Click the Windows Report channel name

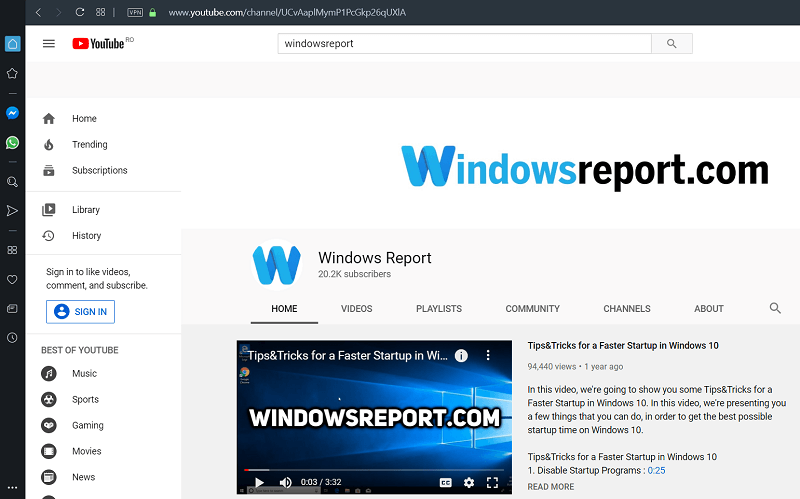coord(374,258)
